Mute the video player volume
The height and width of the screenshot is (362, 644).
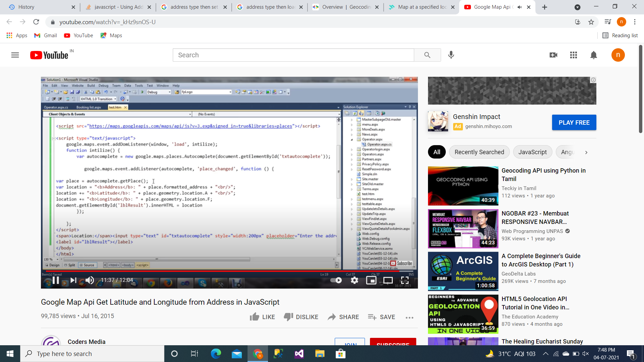coord(90,280)
